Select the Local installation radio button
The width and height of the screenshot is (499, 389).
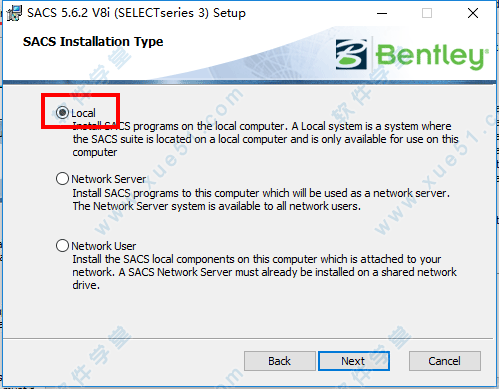pos(62,113)
